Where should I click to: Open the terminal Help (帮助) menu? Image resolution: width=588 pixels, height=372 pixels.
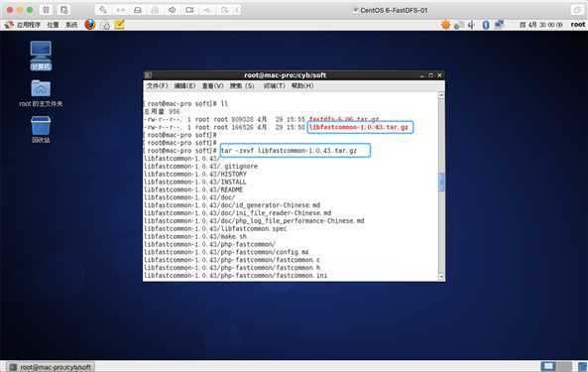[302, 86]
